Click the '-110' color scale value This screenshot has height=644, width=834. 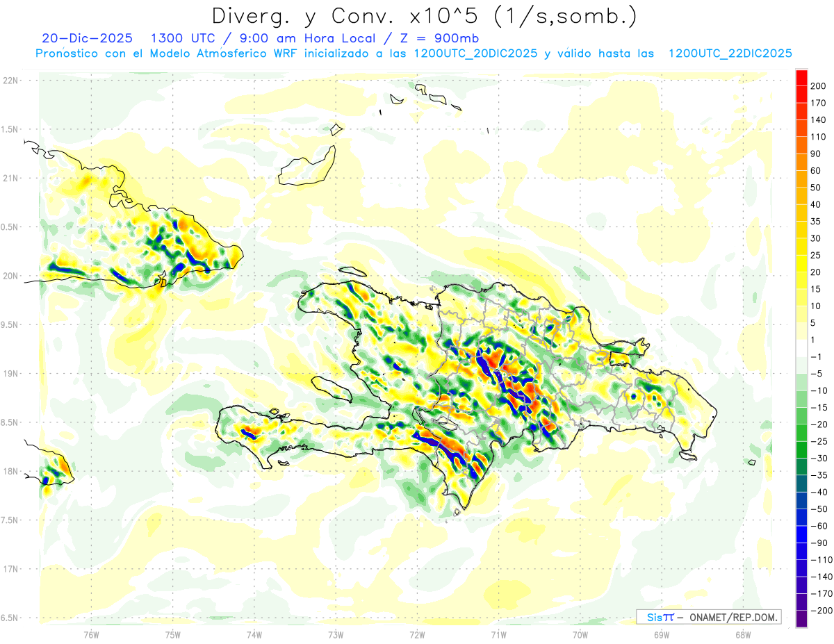822,560
